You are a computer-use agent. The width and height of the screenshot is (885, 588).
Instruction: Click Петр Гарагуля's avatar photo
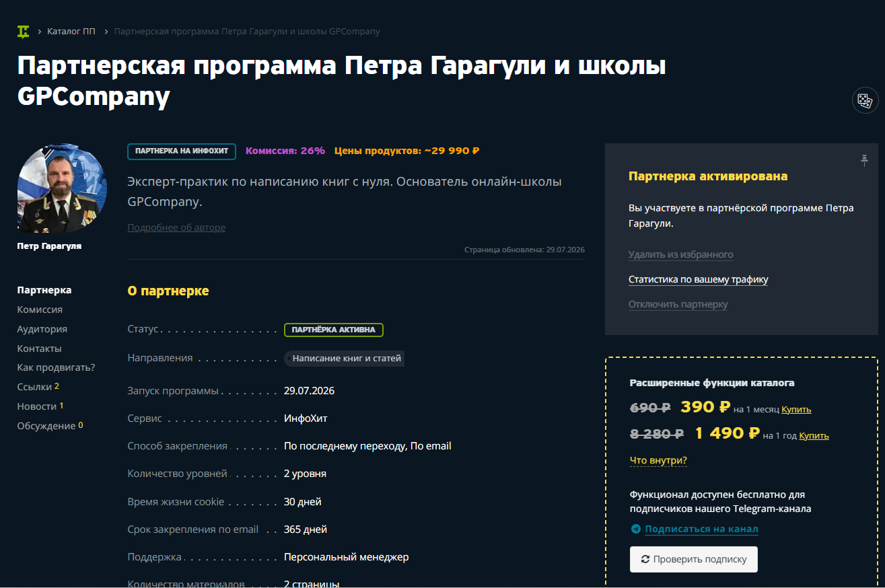tap(62, 188)
